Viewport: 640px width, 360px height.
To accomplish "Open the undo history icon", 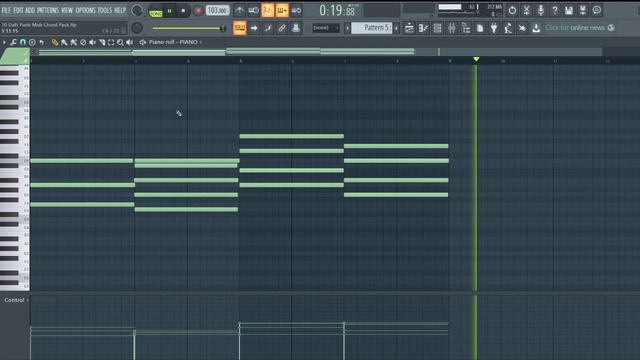I will [x=512, y=10].
